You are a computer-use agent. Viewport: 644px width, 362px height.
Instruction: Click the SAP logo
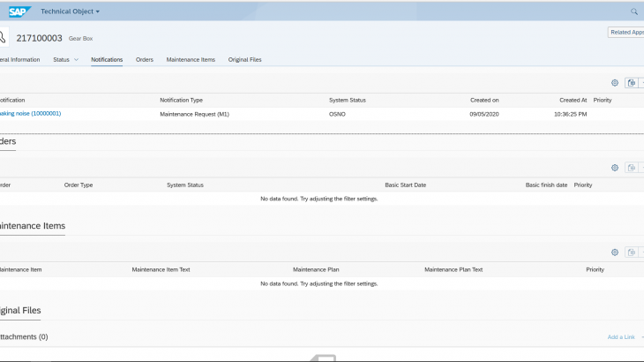click(19, 11)
